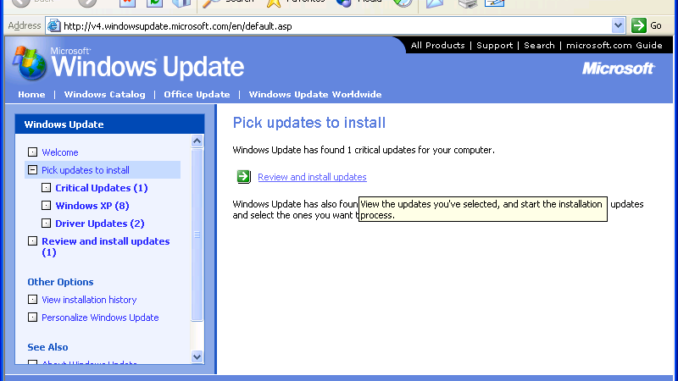
Task: Open Support in the top bar
Action: (x=494, y=45)
